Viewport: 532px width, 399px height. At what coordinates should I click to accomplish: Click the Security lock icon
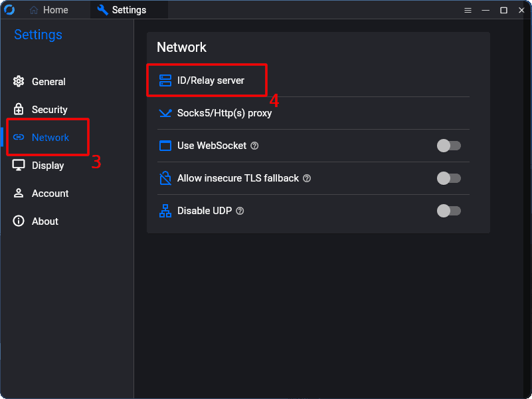click(x=19, y=110)
